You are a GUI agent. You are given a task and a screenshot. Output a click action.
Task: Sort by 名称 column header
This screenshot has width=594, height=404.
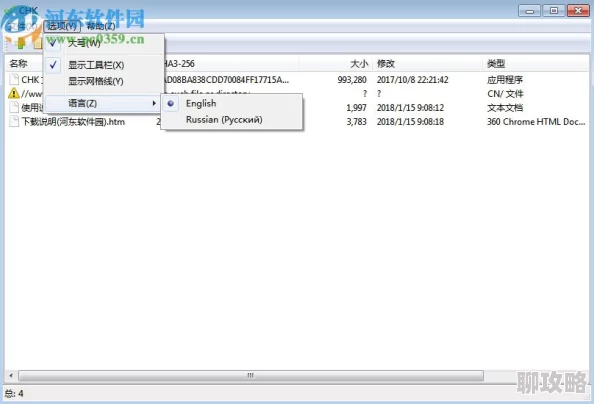[x=18, y=64]
